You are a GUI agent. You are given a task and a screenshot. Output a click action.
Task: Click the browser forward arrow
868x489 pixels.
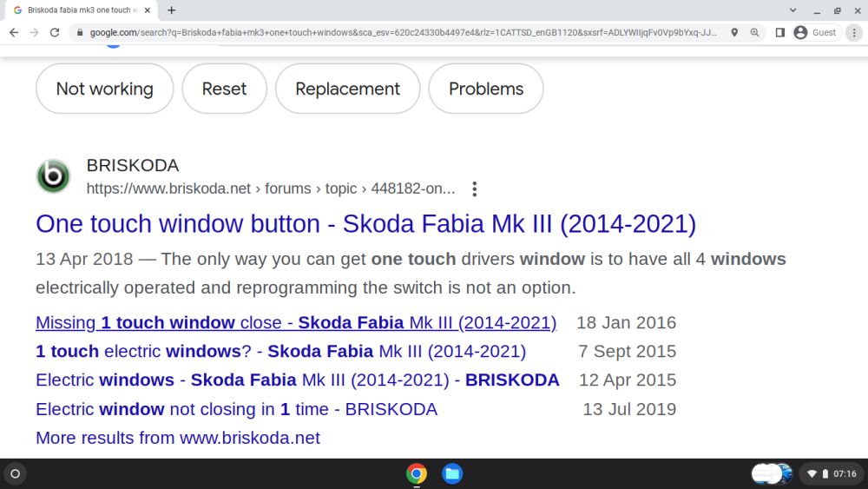(35, 33)
